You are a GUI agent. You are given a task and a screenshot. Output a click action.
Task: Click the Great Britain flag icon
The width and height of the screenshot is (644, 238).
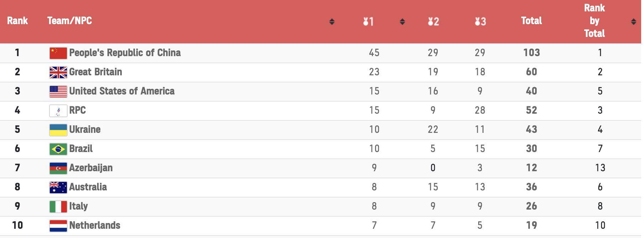click(58, 72)
